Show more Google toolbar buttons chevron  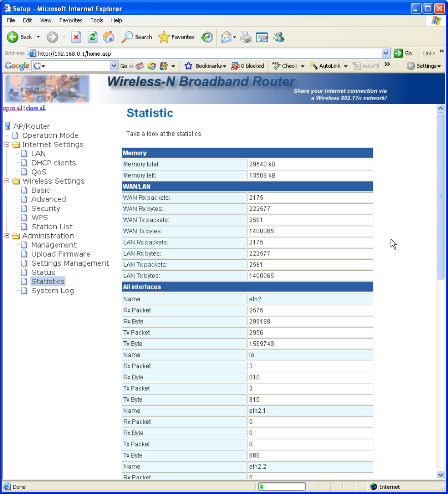coord(387,64)
